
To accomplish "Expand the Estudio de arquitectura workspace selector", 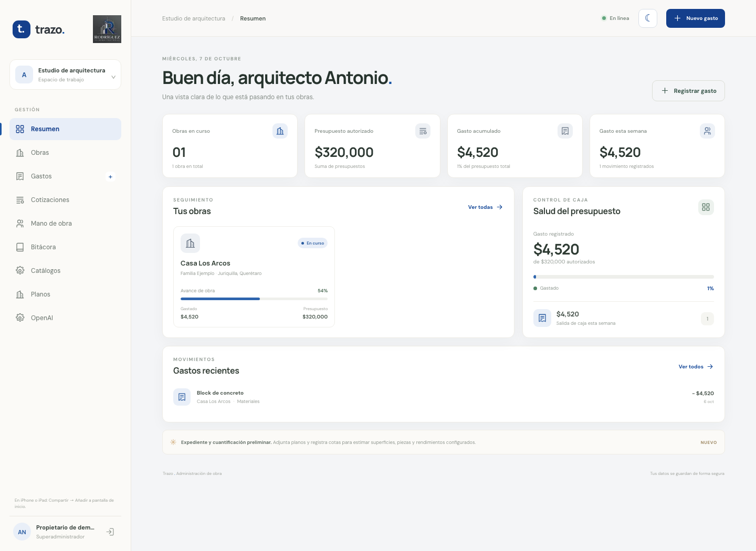I will 65,75.
